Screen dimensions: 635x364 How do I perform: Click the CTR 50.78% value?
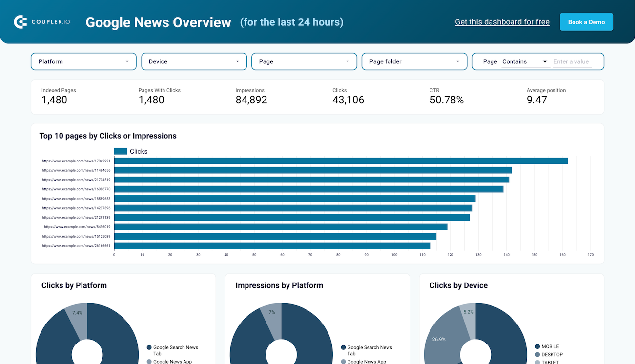447,100
